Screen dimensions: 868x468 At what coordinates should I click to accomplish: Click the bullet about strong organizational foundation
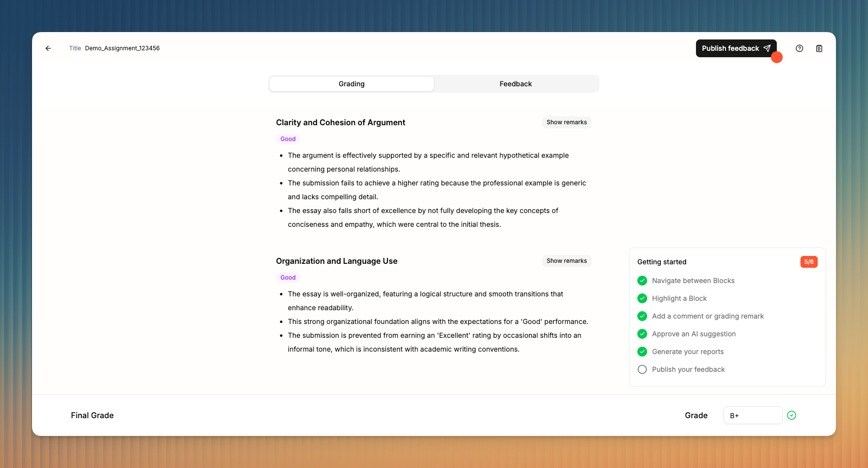438,322
